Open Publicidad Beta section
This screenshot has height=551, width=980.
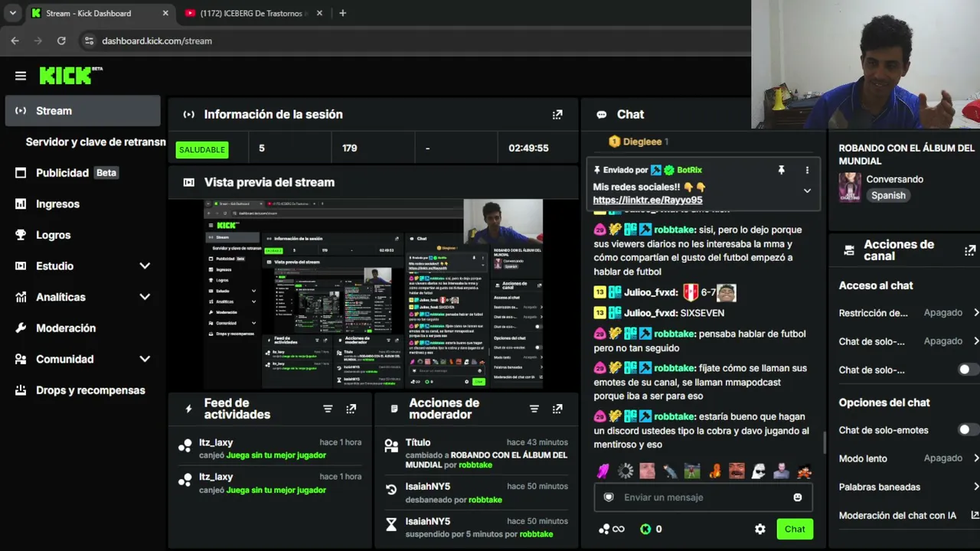[x=83, y=173]
